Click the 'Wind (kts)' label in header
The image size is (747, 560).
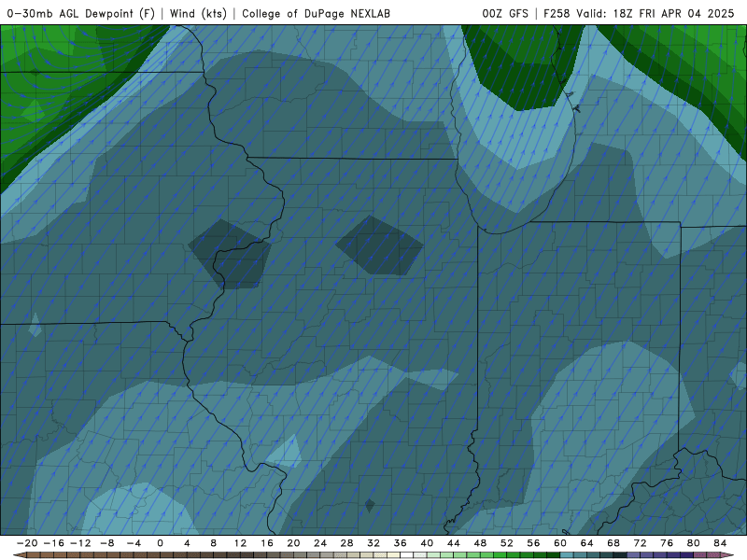[198, 13]
